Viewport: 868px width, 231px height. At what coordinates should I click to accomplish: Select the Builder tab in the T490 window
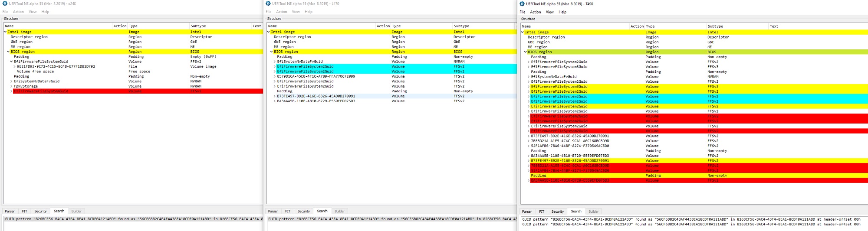pos(594,212)
